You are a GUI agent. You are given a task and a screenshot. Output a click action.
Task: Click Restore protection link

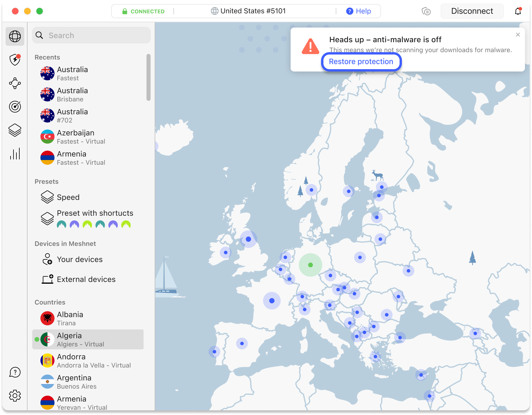coord(361,62)
